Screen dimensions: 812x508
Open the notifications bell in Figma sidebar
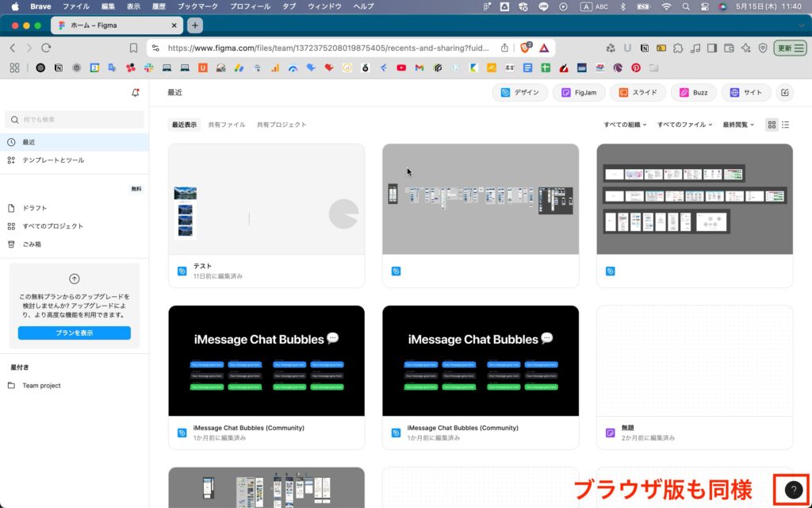[135, 93]
